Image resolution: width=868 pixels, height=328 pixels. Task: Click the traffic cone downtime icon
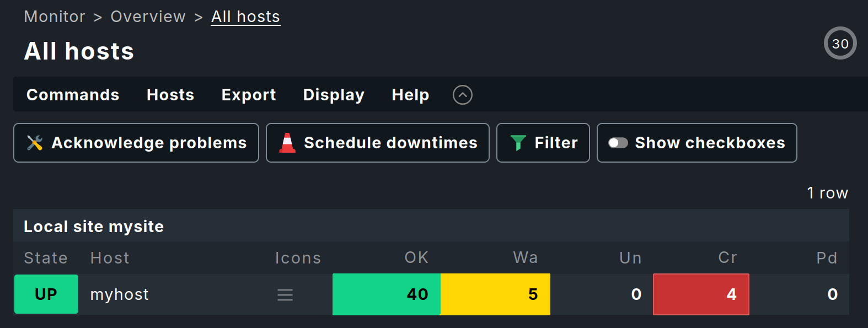pos(287,143)
